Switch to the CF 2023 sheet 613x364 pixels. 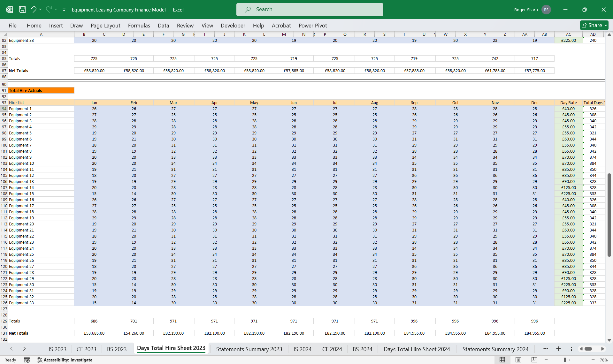click(x=86, y=349)
